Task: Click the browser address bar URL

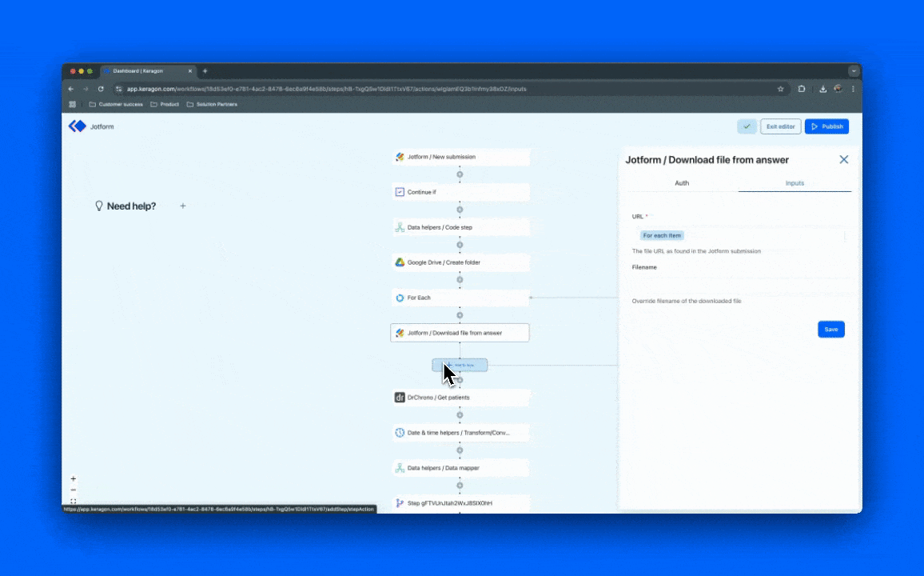Action: [x=326, y=89]
